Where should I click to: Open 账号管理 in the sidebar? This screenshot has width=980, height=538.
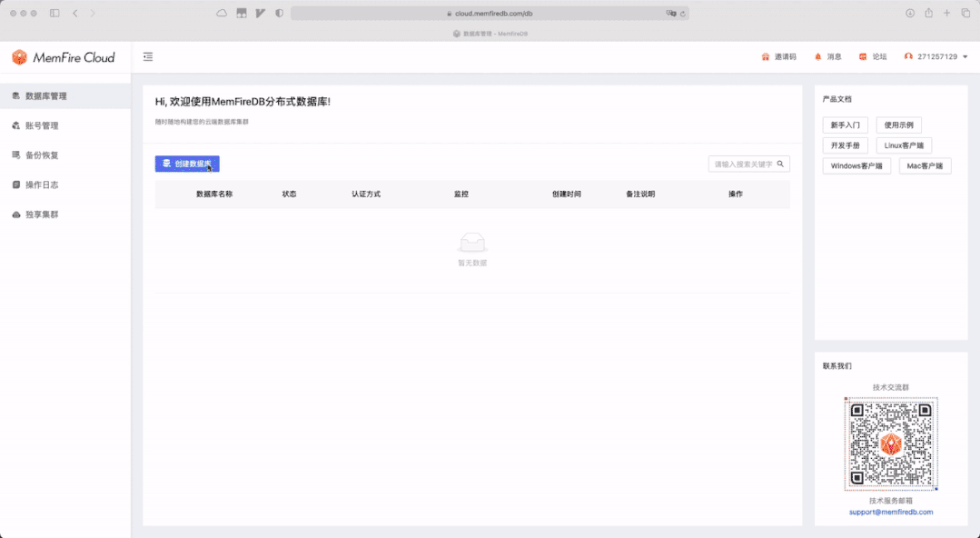(x=65, y=125)
